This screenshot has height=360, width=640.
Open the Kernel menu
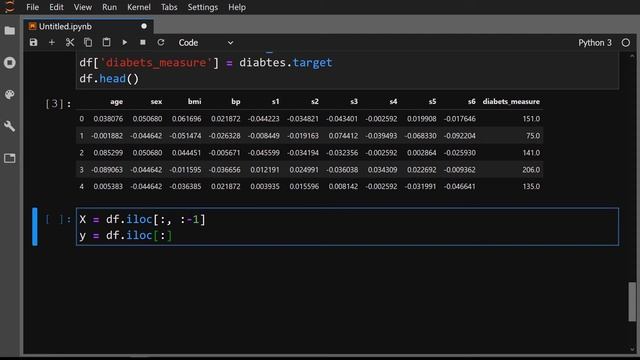pos(139,7)
